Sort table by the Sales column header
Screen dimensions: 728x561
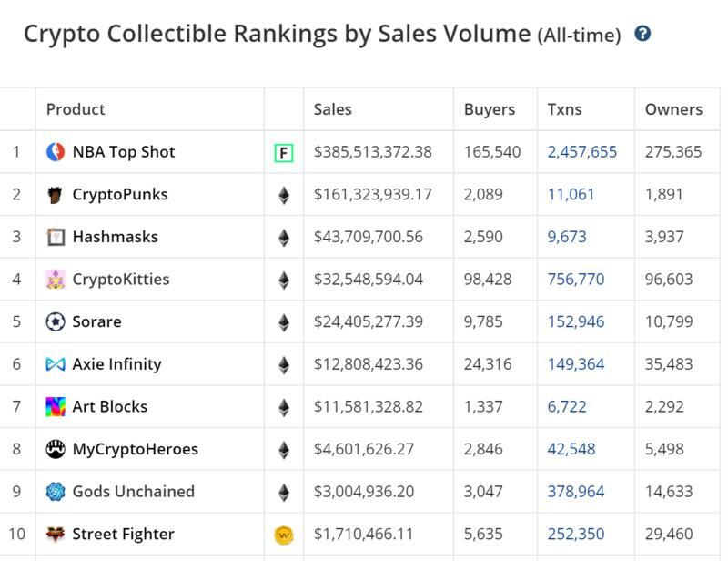[333, 109]
